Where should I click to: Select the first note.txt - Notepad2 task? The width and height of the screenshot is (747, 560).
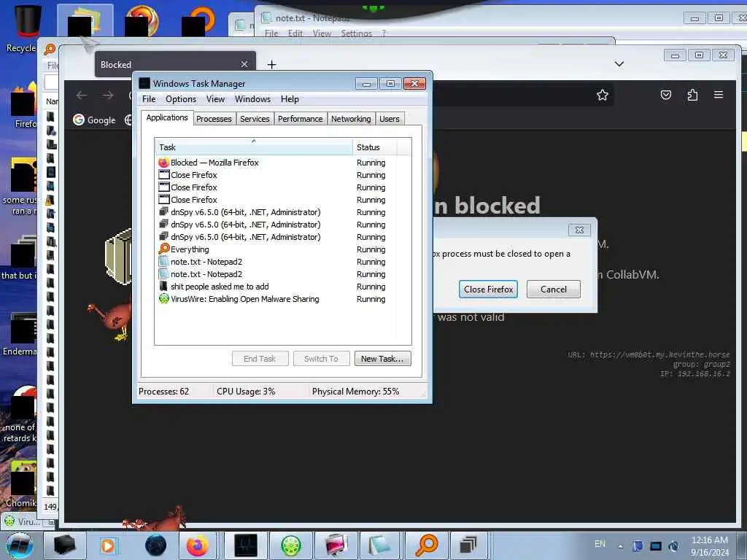[x=282, y=262]
